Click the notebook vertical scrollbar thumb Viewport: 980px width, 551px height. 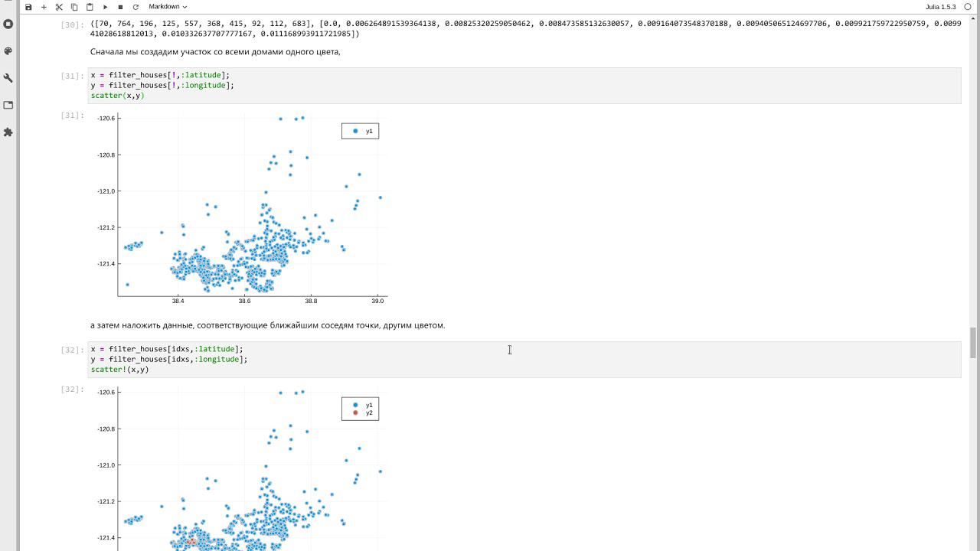974,342
